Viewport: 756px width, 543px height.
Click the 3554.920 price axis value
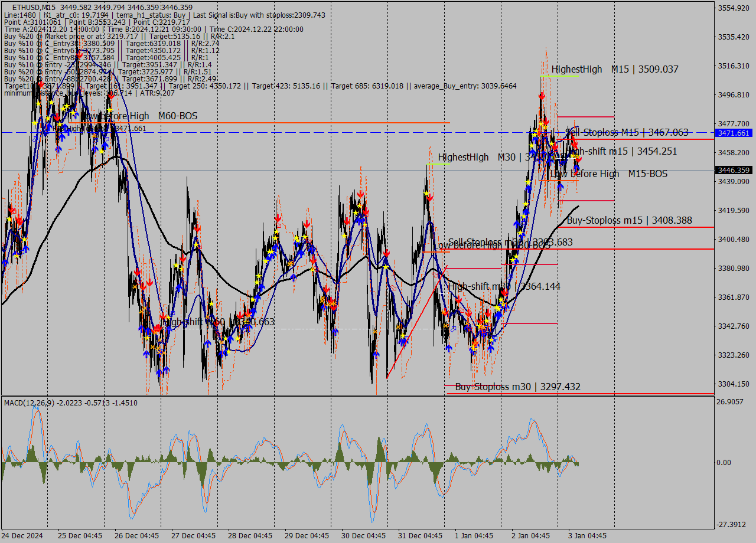(733, 8)
